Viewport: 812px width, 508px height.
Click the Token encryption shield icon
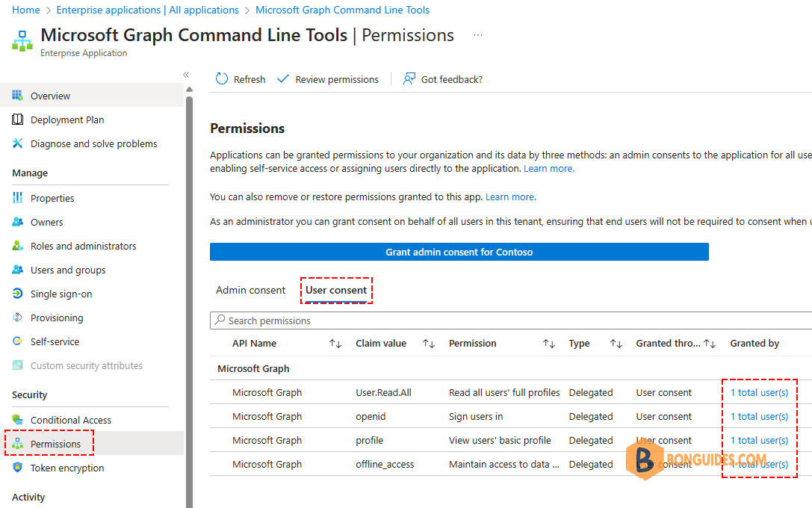pyautogui.click(x=17, y=467)
